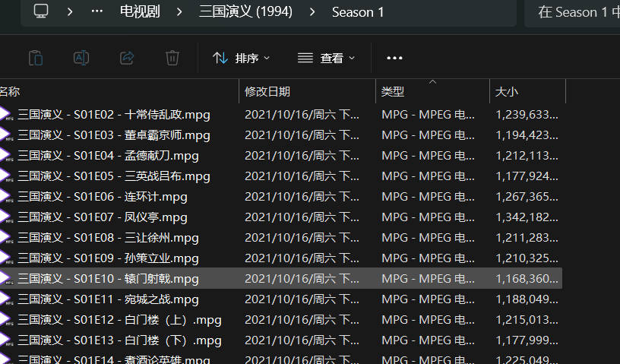
Task: Click the type cell of S01E04 row
Action: pyautogui.click(x=428, y=156)
